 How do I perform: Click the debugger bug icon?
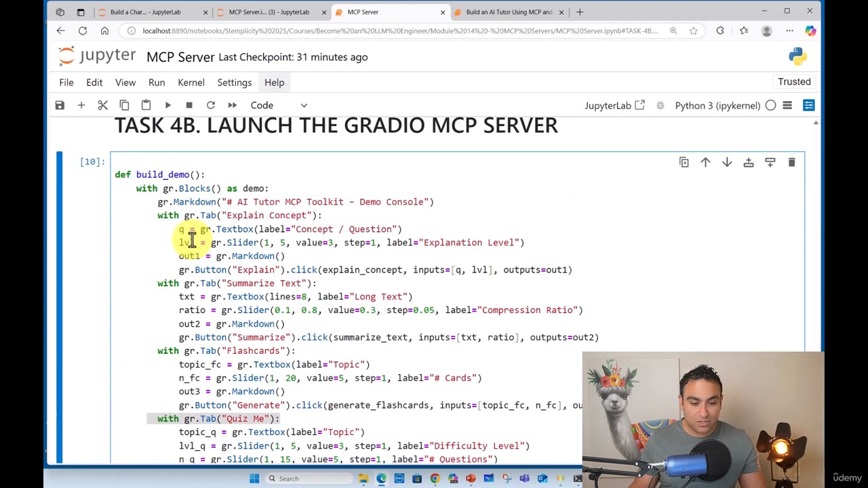click(x=660, y=105)
